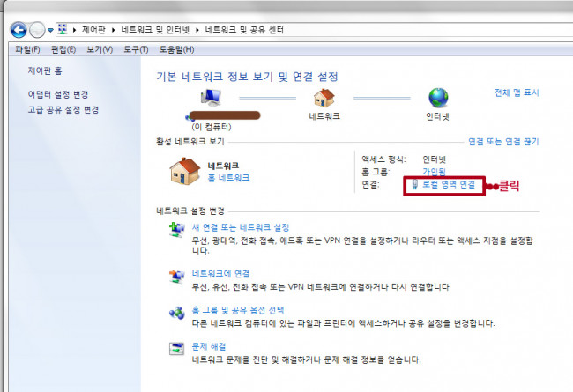
Task: Click the house 네트워크 icon in map
Action: coord(324,98)
